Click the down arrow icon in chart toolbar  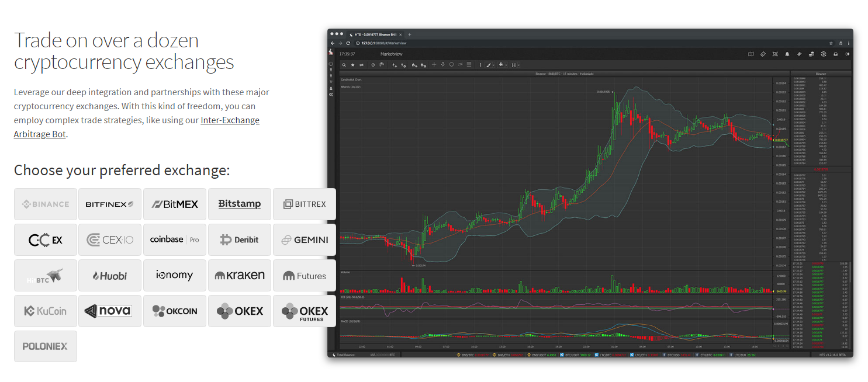coord(442,64)
